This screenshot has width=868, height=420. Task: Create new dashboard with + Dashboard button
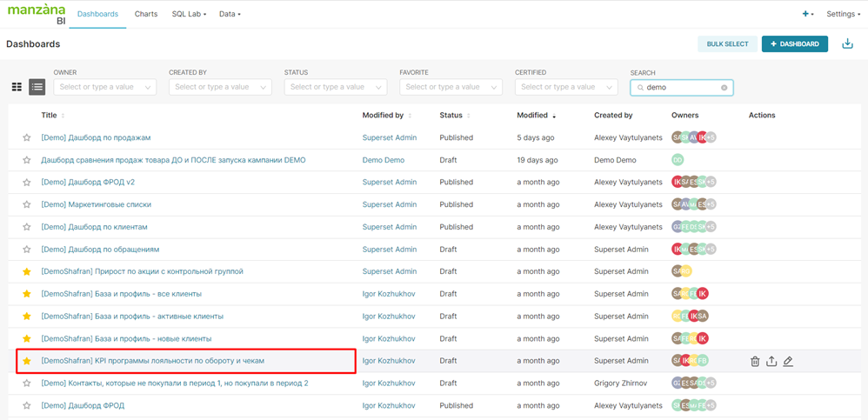[794, 43]
